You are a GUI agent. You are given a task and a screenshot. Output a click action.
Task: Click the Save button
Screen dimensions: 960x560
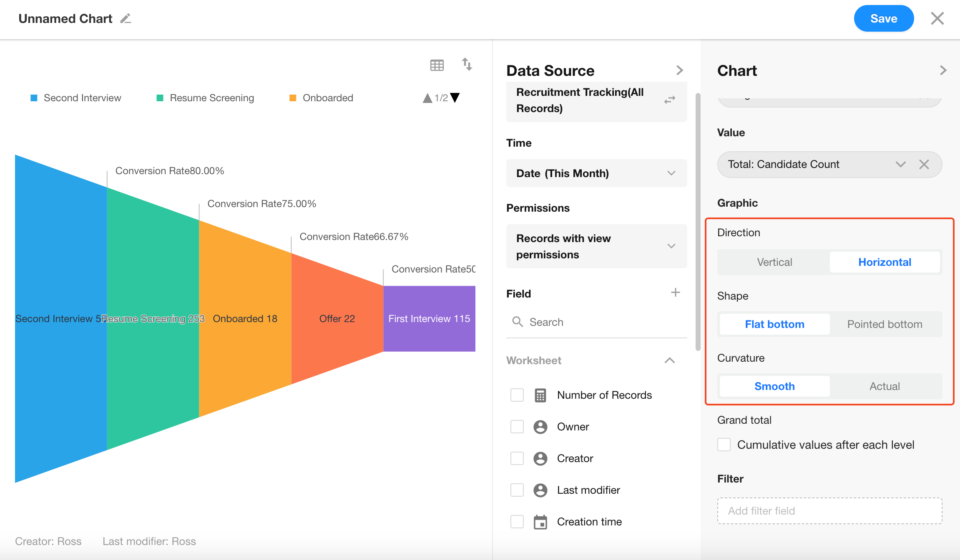[x=883, y=19]
